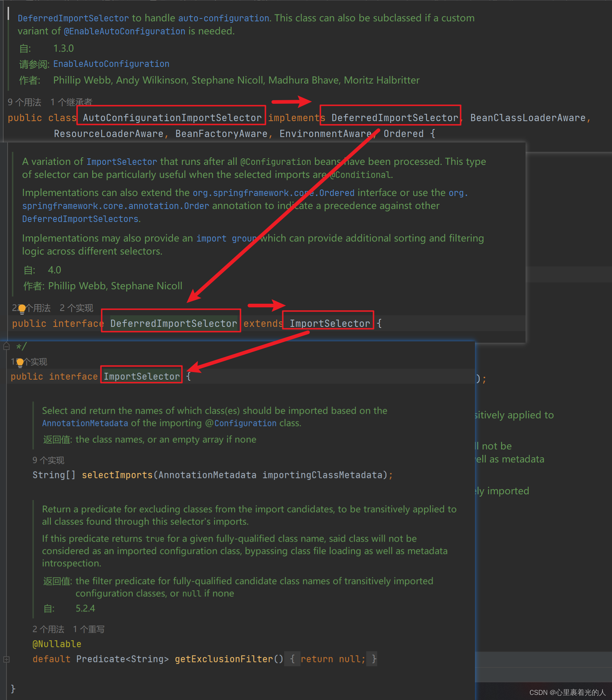Navigate to DeferredImportSelector in the implements clause
Image resolution: width=612 pixels, height=700 pixels.
coord(395,118)
